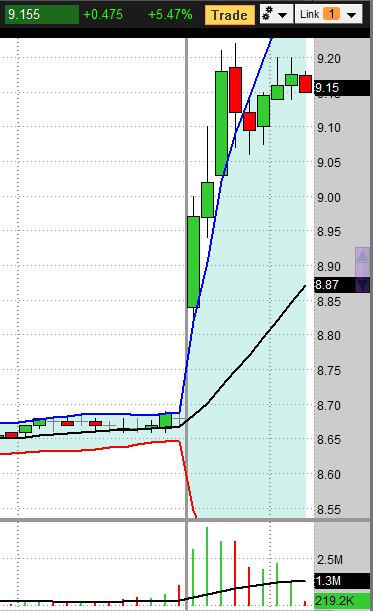Click the purple down-arrow beside 8.87

coord(362,285)
